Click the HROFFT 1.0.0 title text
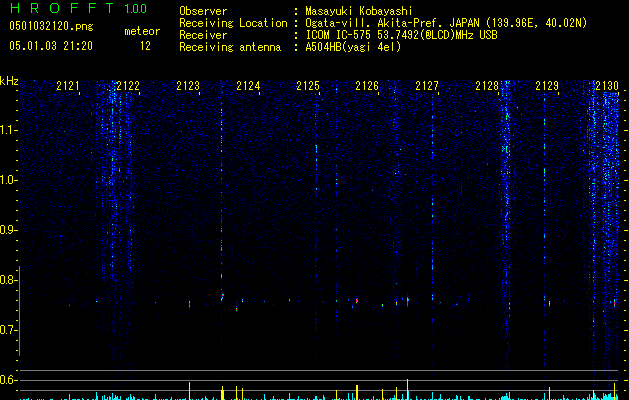629x400 pixels. (x=79, y=8)
